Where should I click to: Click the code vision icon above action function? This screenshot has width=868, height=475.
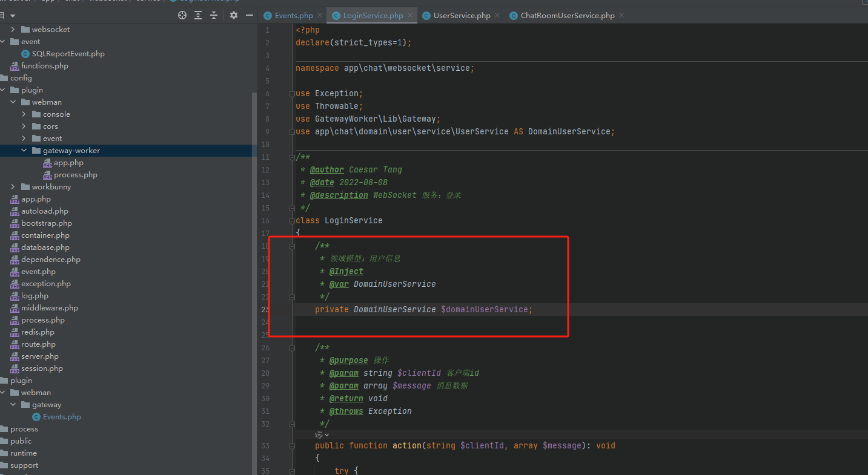click(319, 434)
